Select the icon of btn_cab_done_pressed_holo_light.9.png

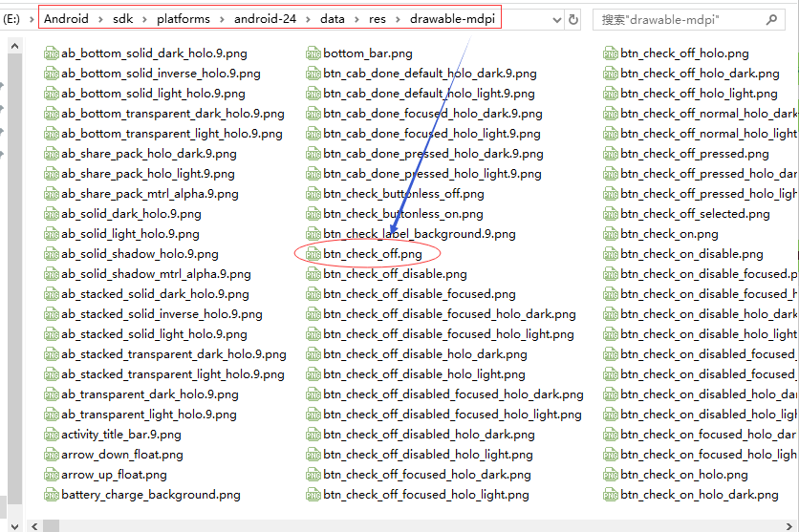click(313, 174)
